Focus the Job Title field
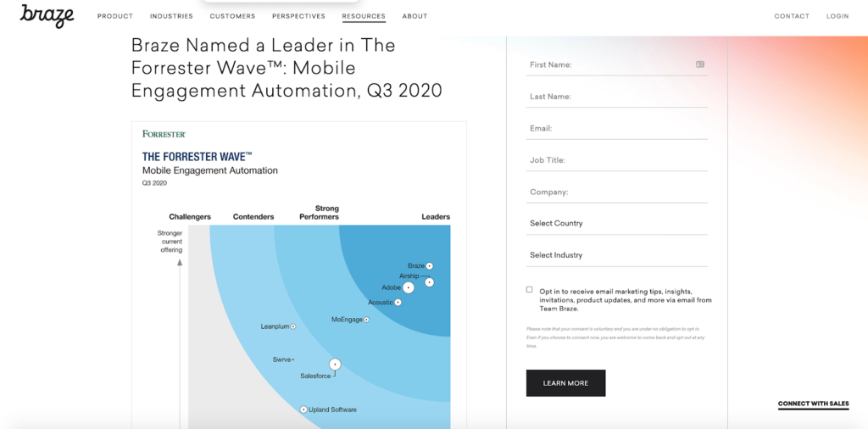 [617, 160]
